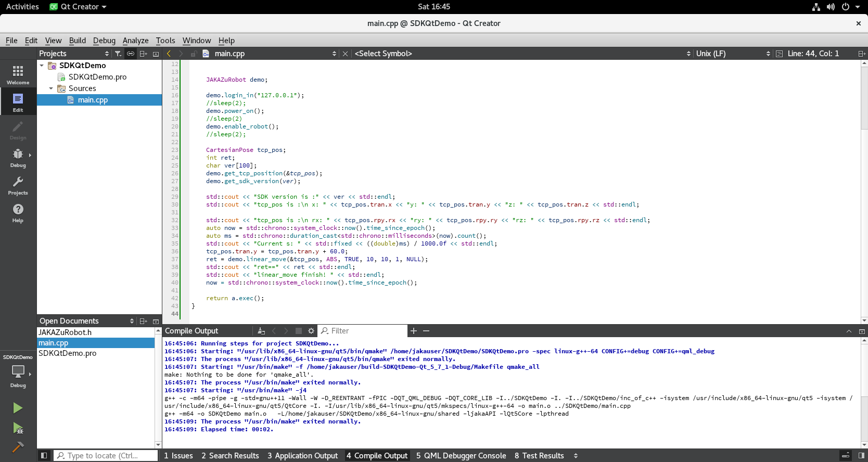The height and width of the screenshot is (462, 868).
Task: Open Projects mode with wrench icon
Action: click(18, 185)
